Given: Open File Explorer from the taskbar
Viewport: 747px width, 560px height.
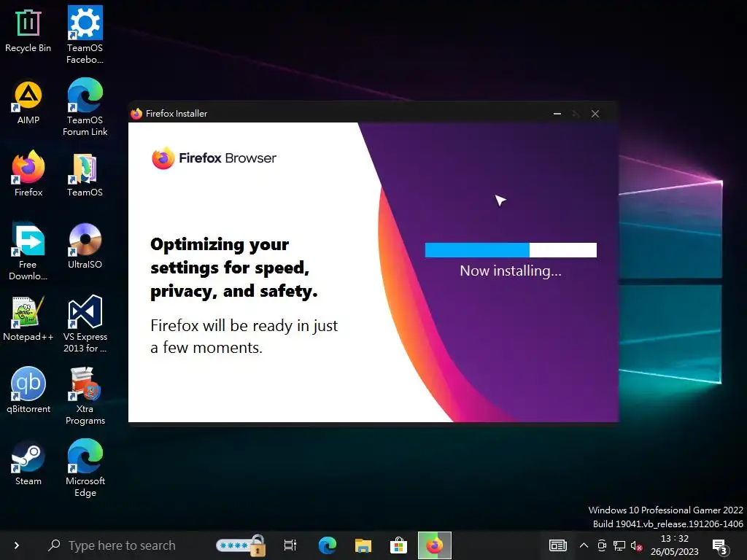Looking at the screenshot, I should click(x=363, y=545).
